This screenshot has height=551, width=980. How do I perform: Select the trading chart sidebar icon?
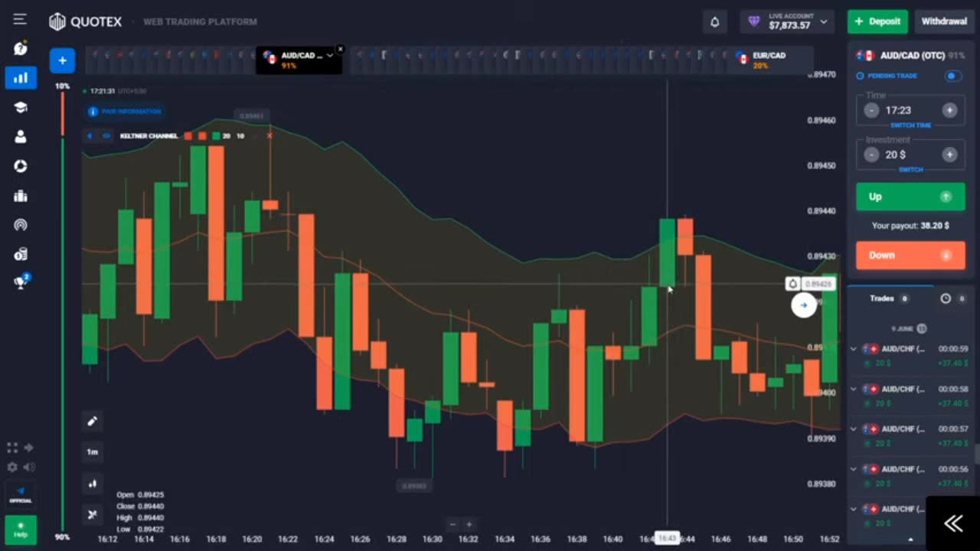click(21, 77)
